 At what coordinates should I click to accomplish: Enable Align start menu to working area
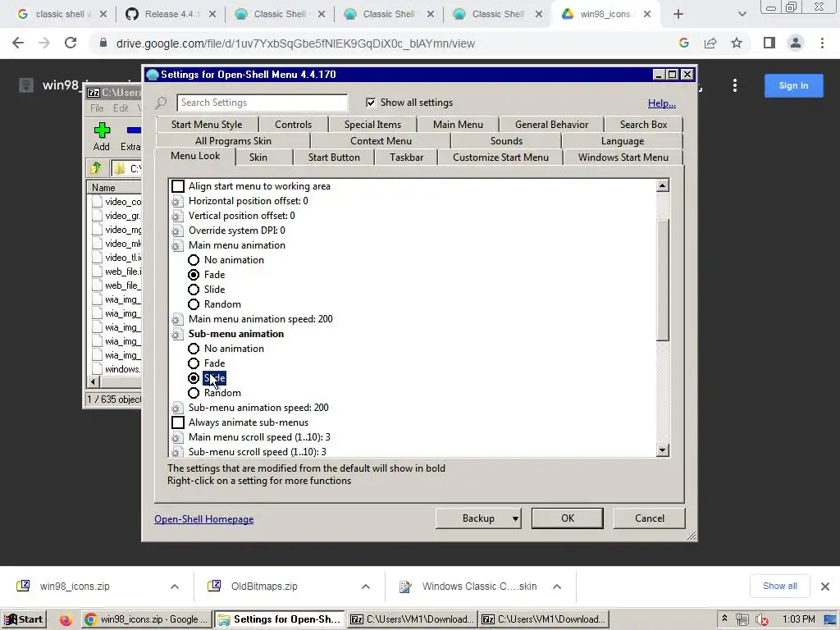pos(178,186)
